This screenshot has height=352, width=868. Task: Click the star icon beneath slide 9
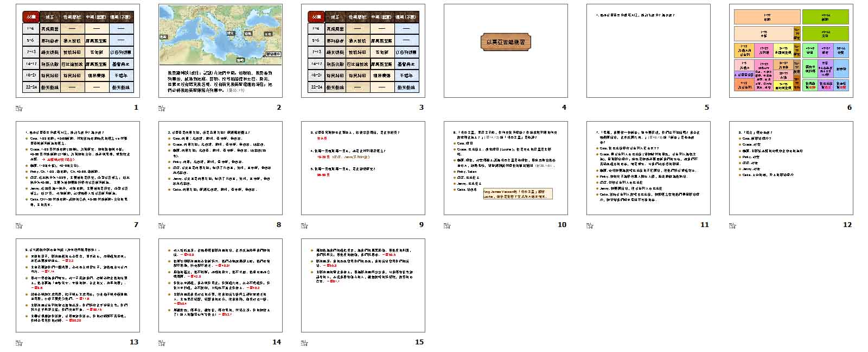(x=304, y=225)
